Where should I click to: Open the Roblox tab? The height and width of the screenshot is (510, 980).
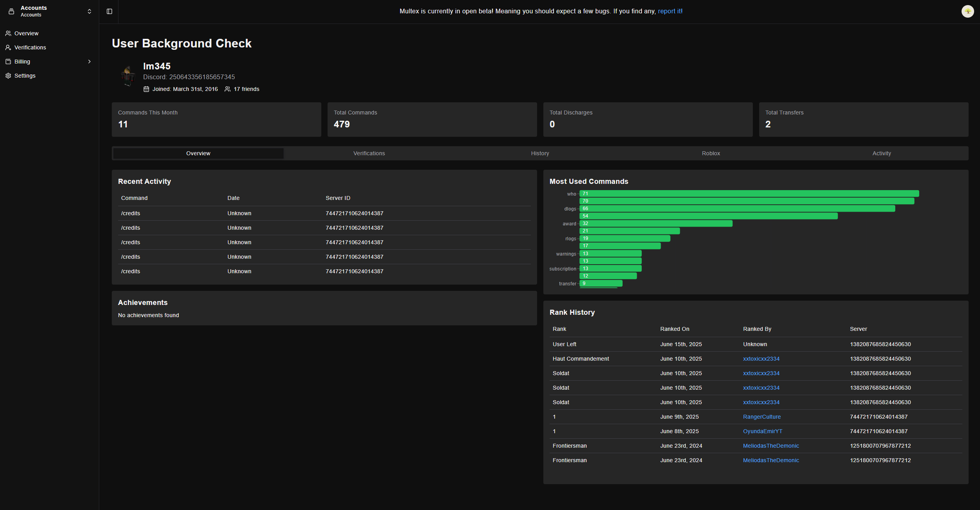click(711, 153)
